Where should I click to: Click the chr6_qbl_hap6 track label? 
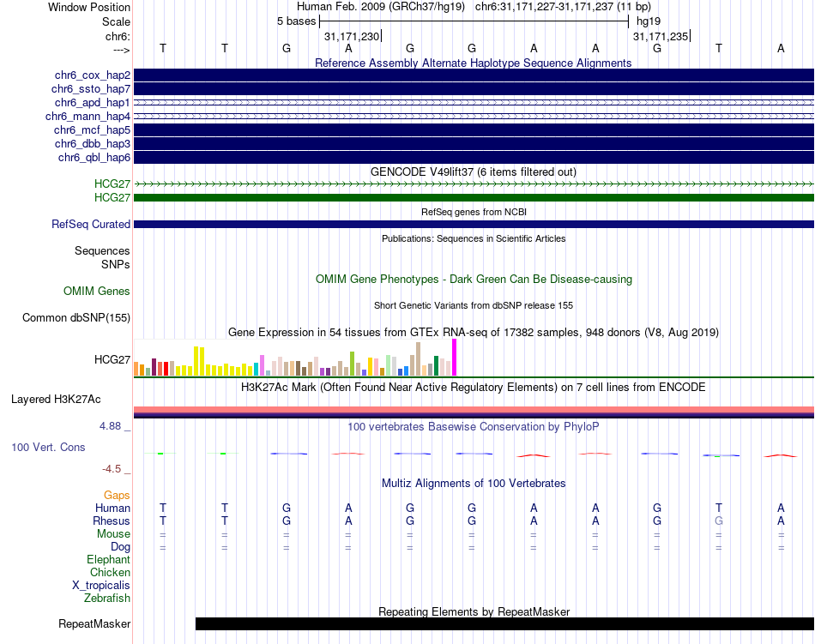click(x=94, y=158)
